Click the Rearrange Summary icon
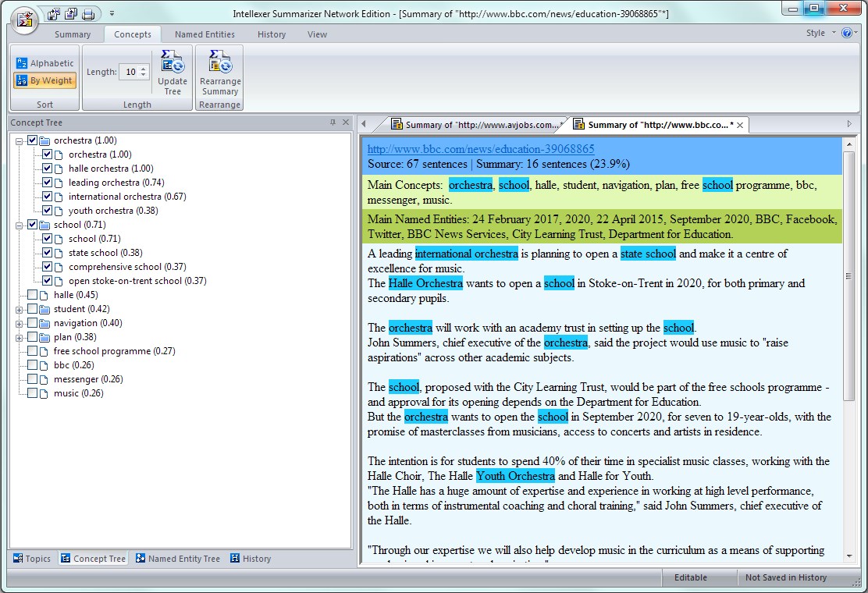Viewport: 868px width, 593px height. click(x=220, y=61)
